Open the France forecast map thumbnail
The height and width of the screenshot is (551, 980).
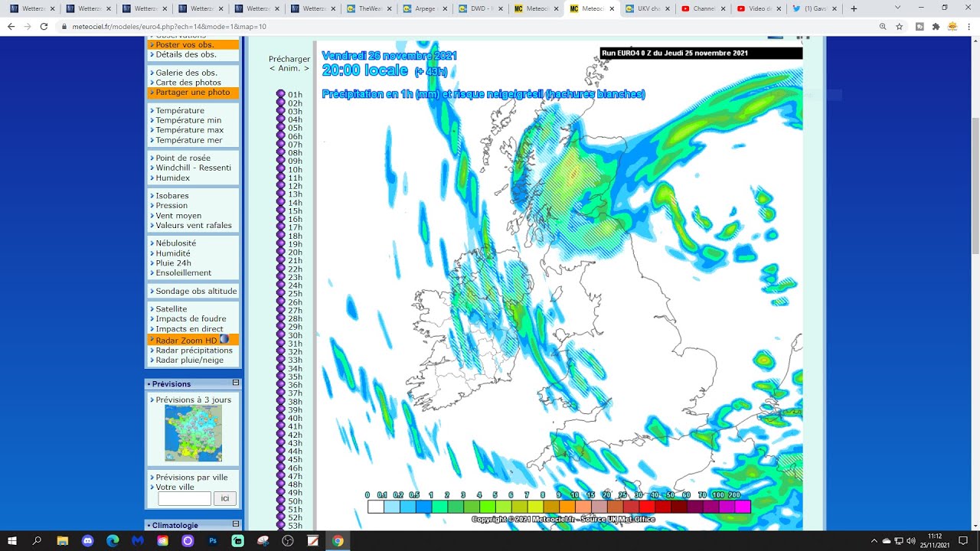coord(193,433)
